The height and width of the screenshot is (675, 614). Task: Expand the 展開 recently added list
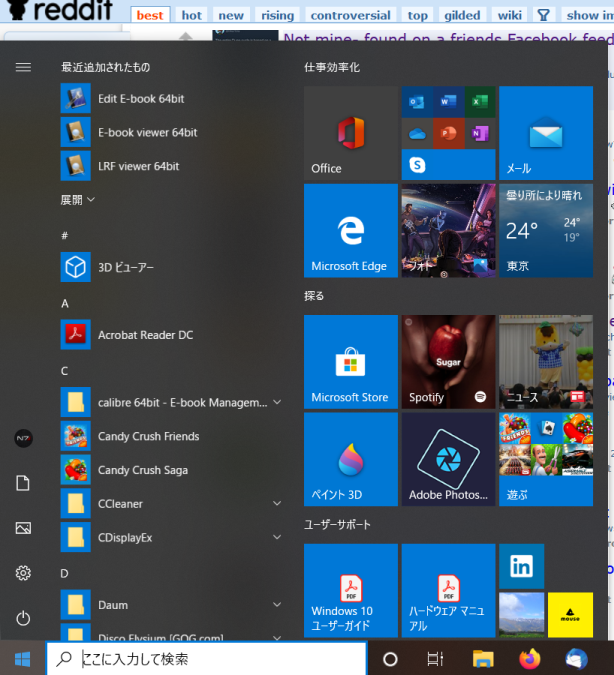78,200
